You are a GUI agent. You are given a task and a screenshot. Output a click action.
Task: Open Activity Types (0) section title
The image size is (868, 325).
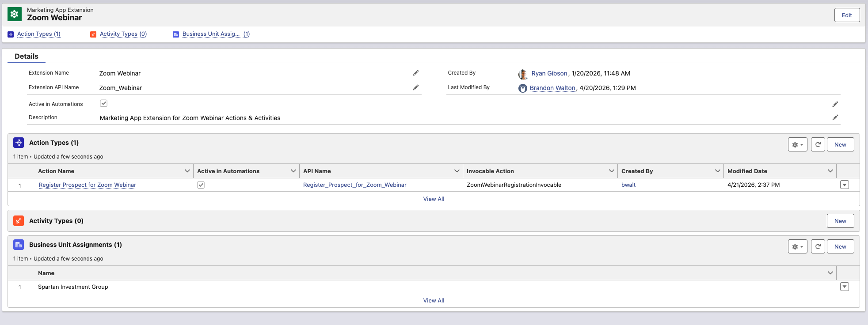click(x=56, y=221)
